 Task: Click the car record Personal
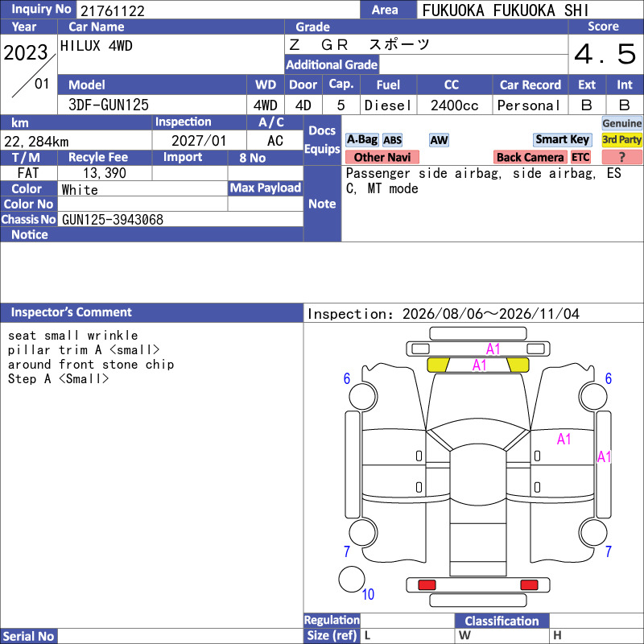click(528, 105)
